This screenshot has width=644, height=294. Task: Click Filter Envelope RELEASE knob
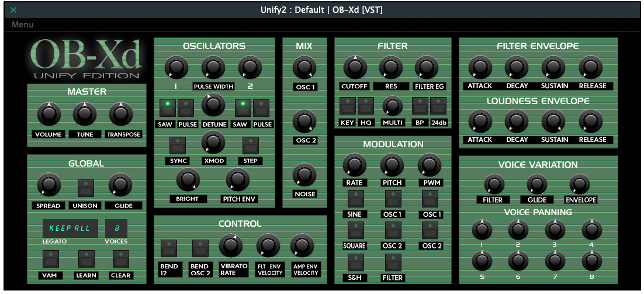coord(591,67)
